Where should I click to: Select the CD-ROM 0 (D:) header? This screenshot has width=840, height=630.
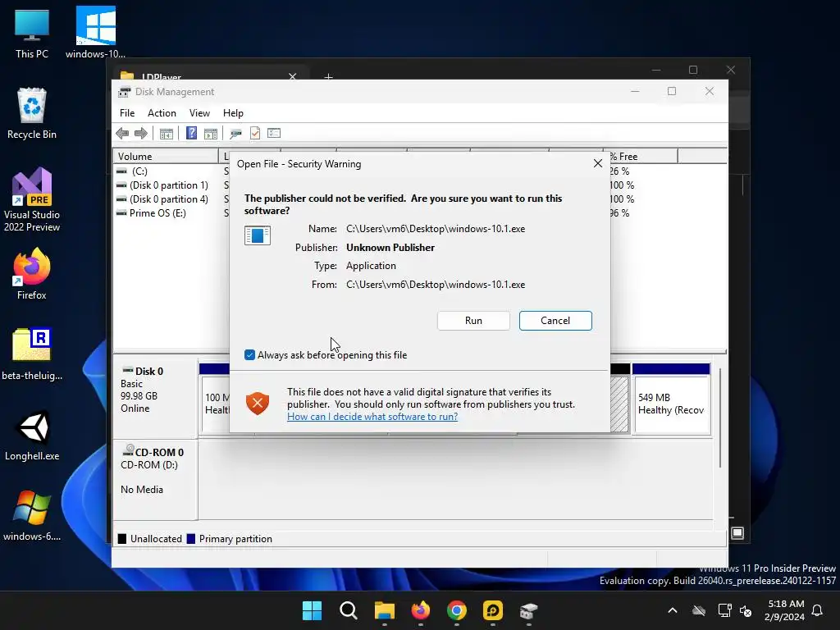(x=155, y=479)
